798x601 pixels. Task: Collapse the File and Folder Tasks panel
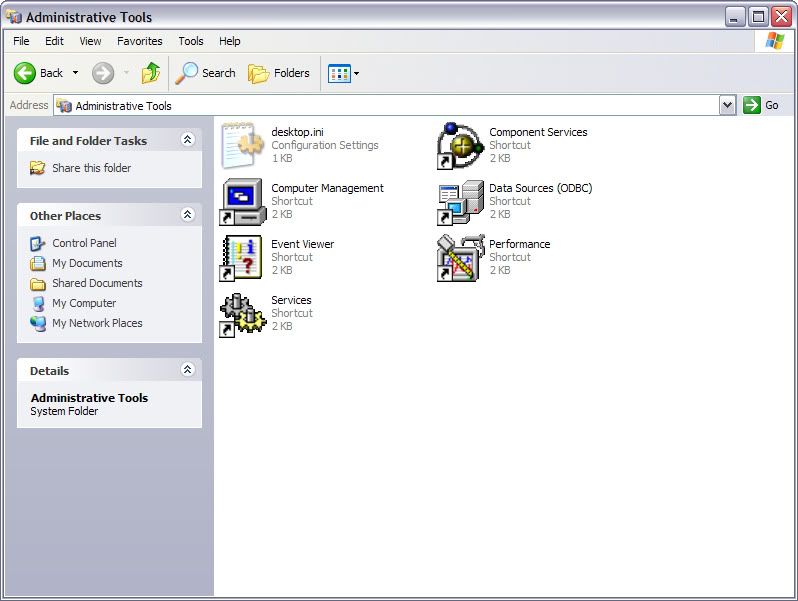coord(187,141)
